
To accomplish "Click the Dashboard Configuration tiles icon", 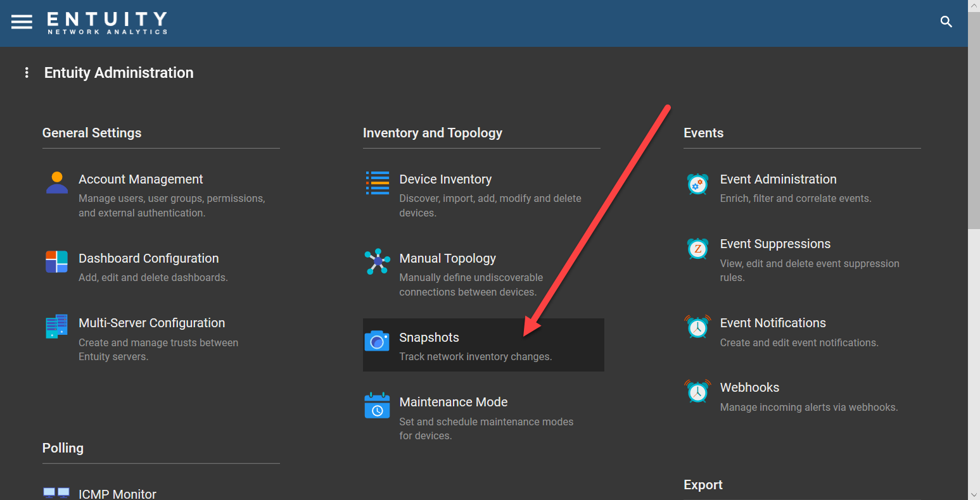I will coord(57,261).
